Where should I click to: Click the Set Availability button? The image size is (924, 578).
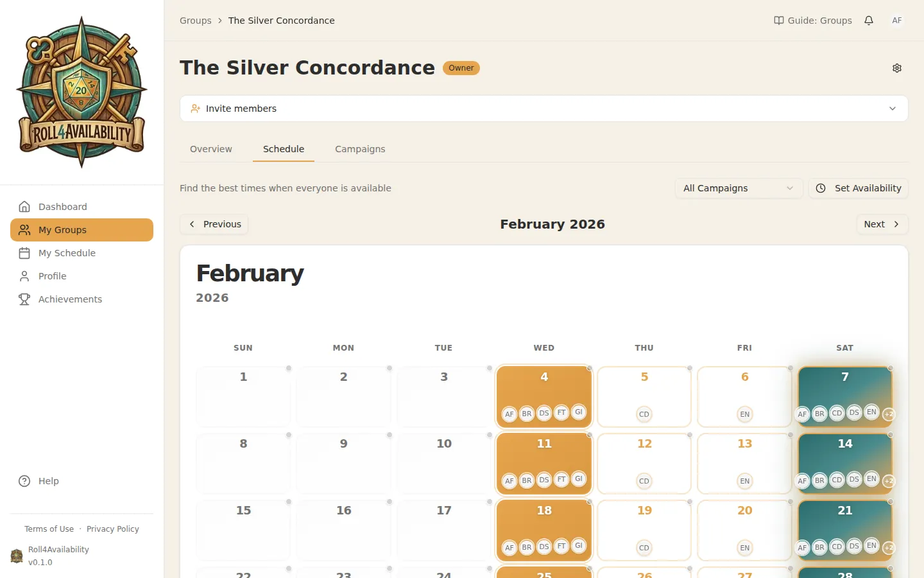[859, 188]
